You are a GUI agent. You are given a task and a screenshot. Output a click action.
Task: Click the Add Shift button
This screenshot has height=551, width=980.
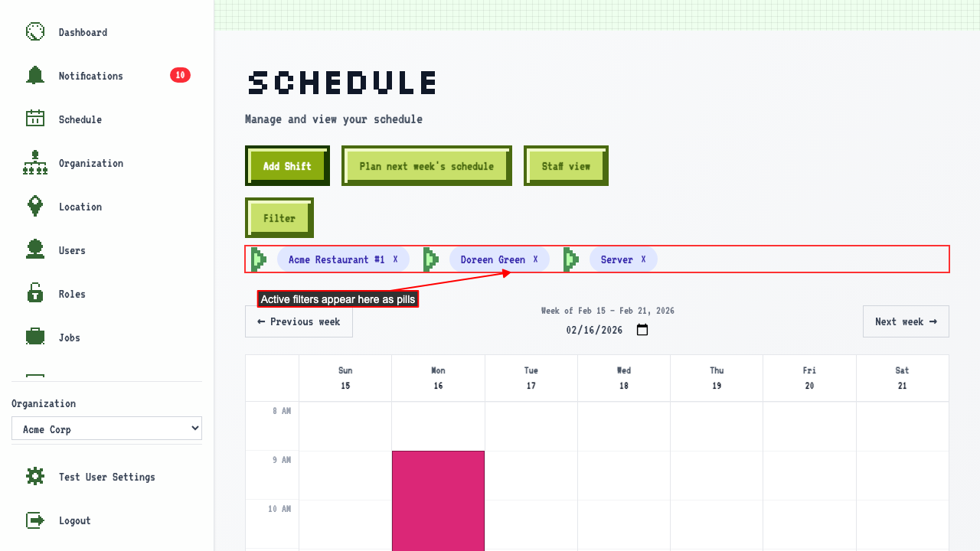287,166
